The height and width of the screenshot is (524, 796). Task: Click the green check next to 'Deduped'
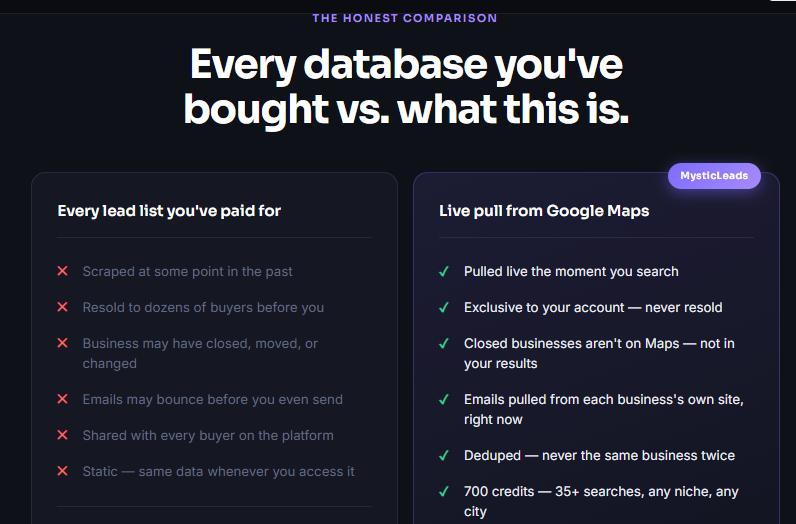[444, 455]
